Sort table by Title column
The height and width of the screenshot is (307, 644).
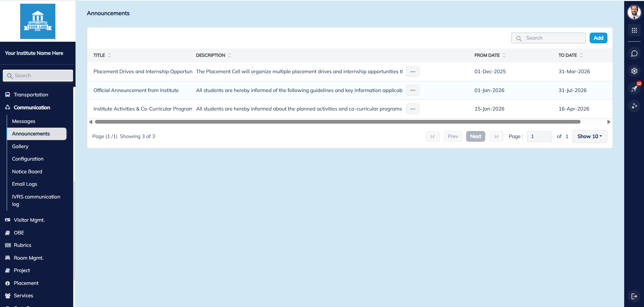point(109,55)
